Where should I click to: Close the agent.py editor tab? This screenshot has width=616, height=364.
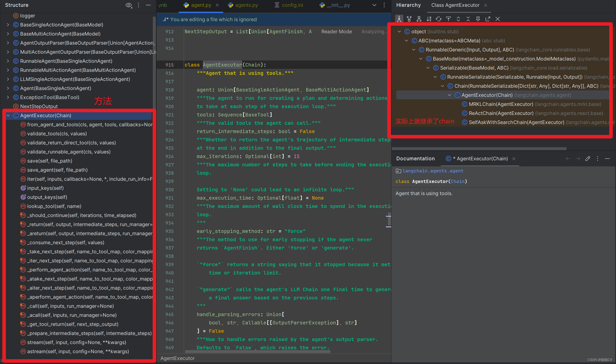click(217, 5)
